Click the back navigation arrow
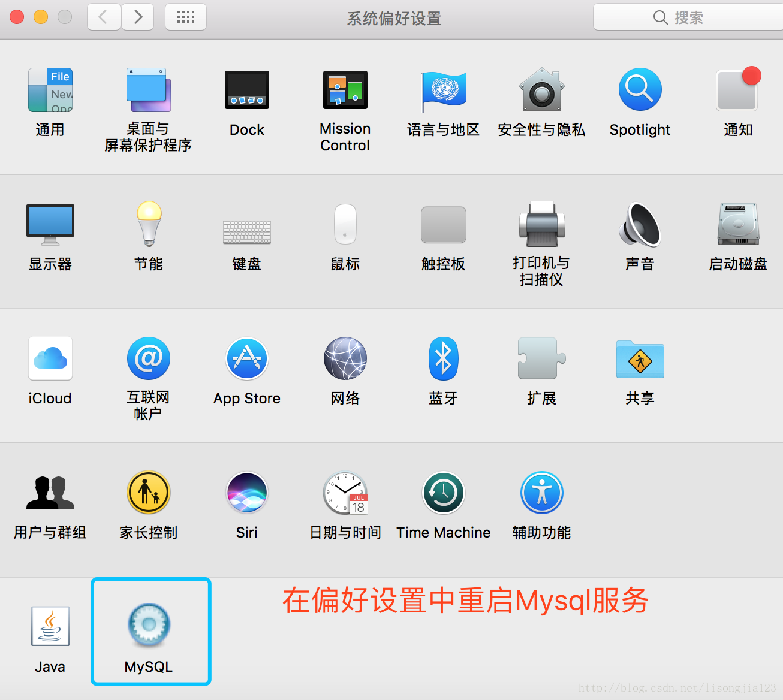The width and height of the screenshot is (783, 700). click(103, 17)
